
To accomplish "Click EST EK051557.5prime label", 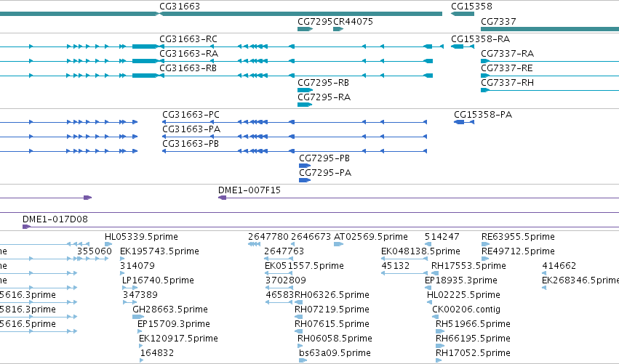I will click(304, 266).
